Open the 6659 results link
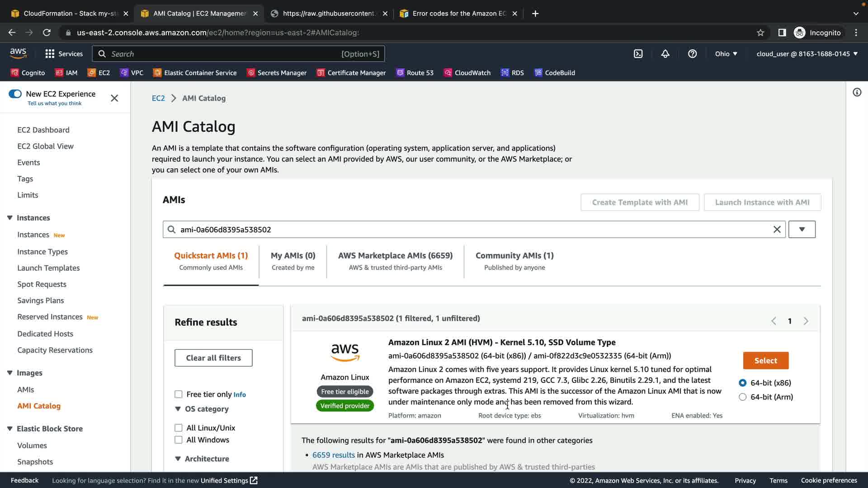Viewport: 868px width, 488px height. (333, 455)
